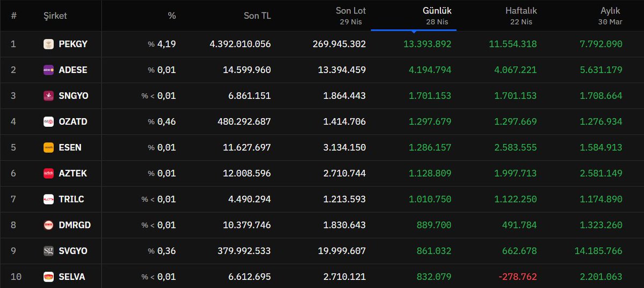Click the Şirket column header

tap(55, 16)
